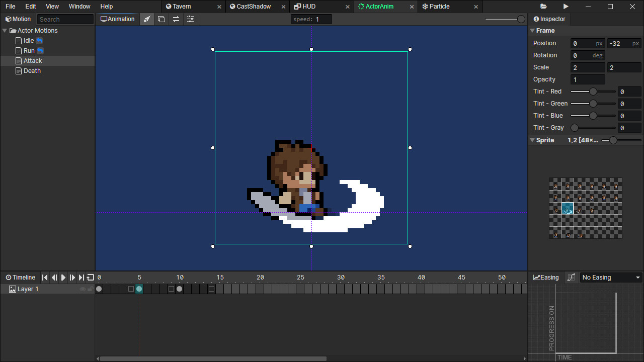Lock Layer 1 with the padlock toggle

[x=90, y=289]
